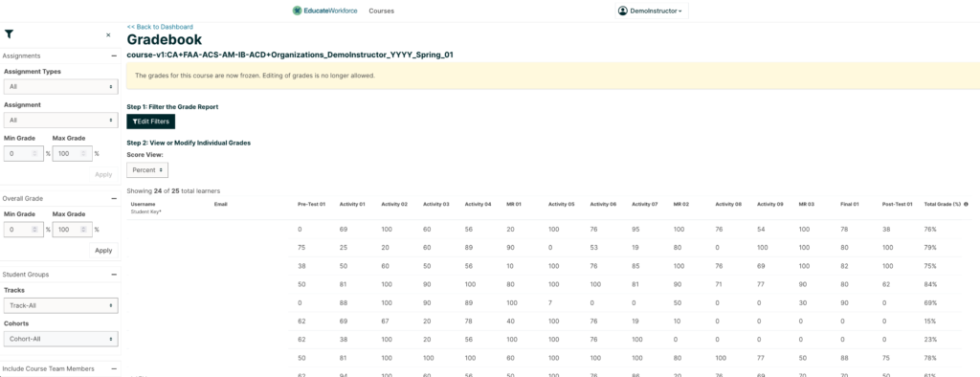Click the Total Grade (%) column header
The height and width of the screenshot is (377, 980).
943,204
